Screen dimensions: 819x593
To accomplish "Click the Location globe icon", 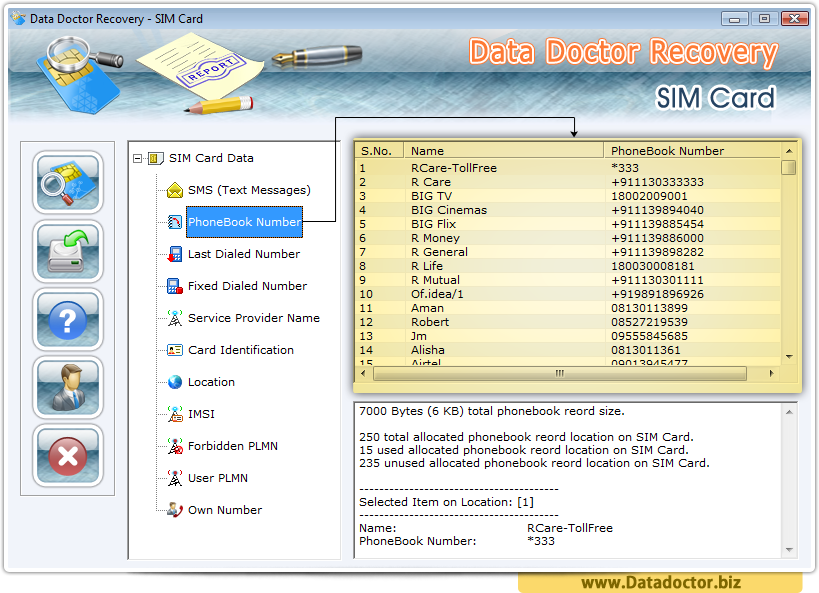I will [174, 382].
